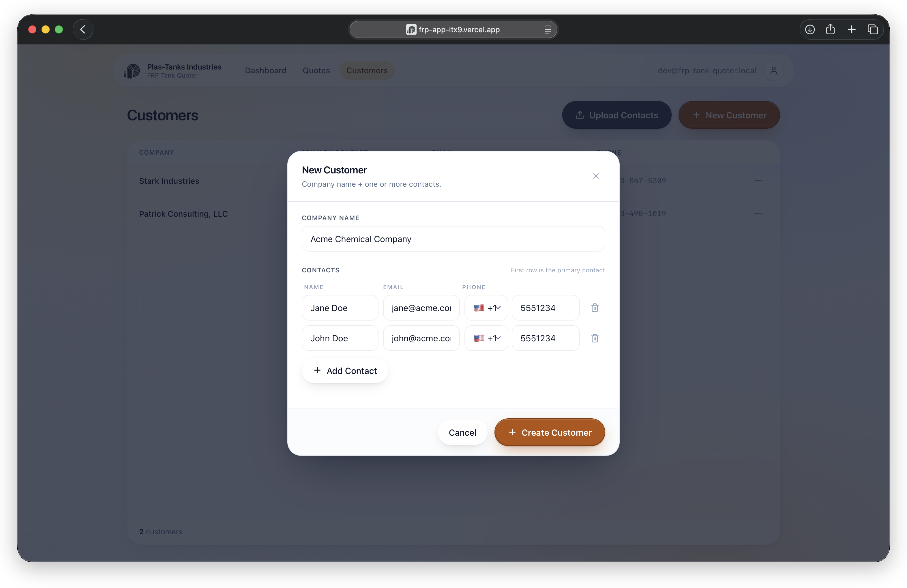
Task: Edit the john@acme email field
Action: [x=421, y=338]
